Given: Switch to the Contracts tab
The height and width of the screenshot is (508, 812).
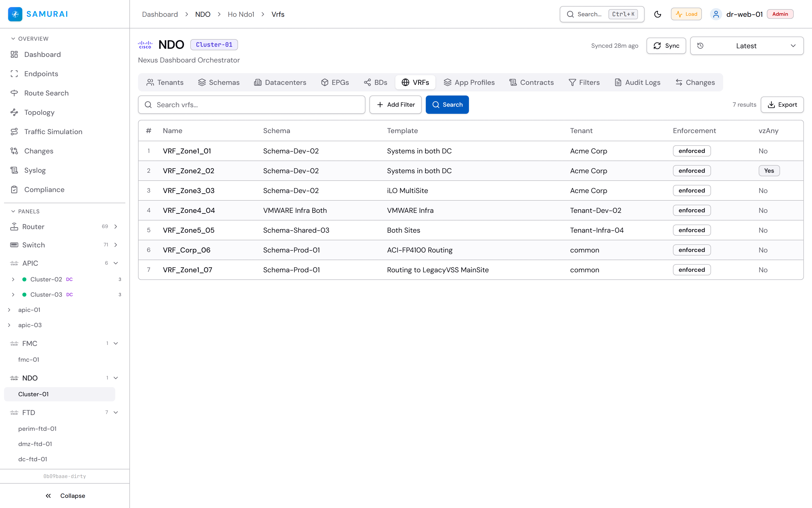Looking at the screenshot, I should [532, 82].
